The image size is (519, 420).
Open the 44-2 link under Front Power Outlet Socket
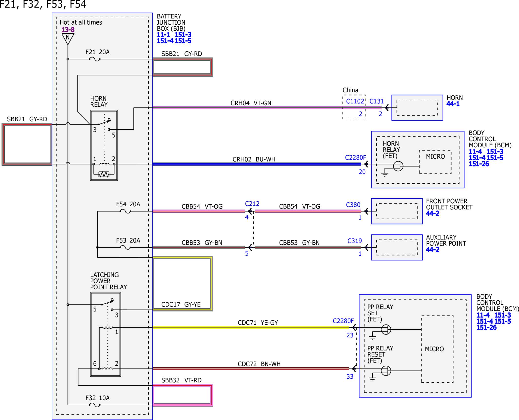click(433, 213)
